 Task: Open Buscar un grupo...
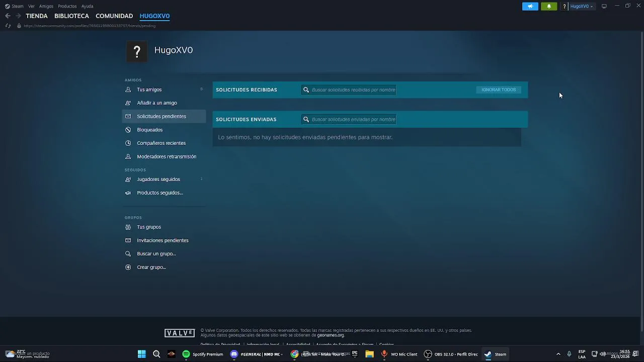[x=164, y=253]
